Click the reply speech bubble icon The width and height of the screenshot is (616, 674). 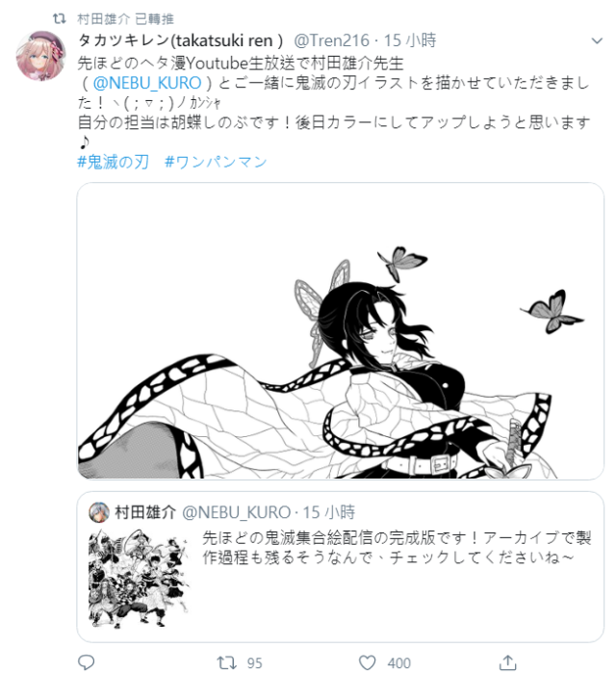tap(86, 662)
